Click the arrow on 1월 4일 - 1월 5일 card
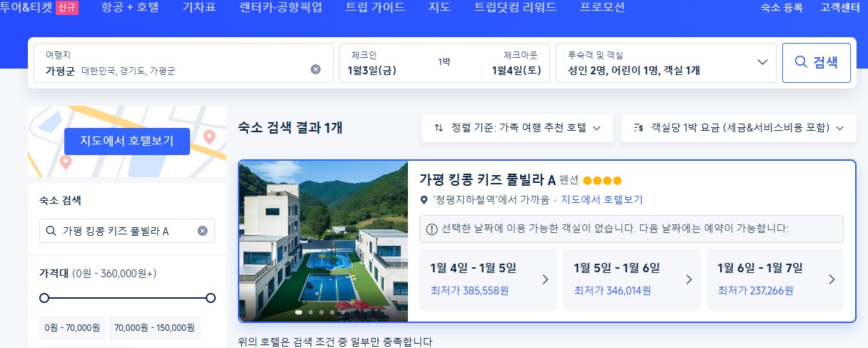868x348 pixels. 545,279
